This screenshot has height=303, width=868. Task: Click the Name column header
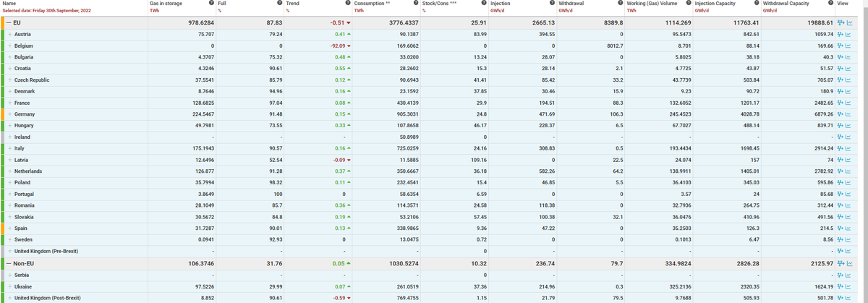[x=9, y=4]
